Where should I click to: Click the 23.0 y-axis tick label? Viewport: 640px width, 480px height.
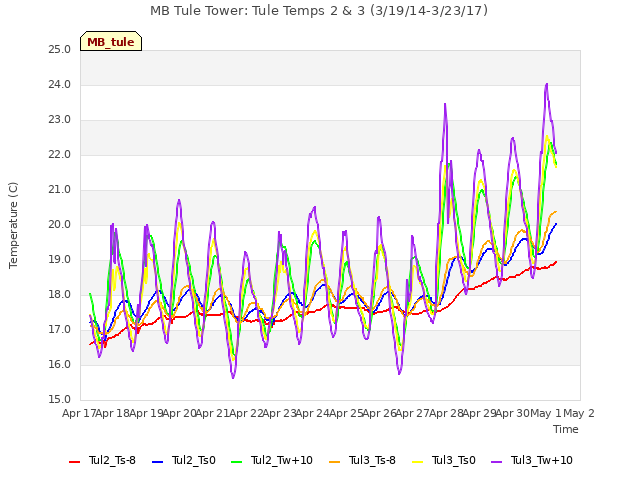click(60, 120)
